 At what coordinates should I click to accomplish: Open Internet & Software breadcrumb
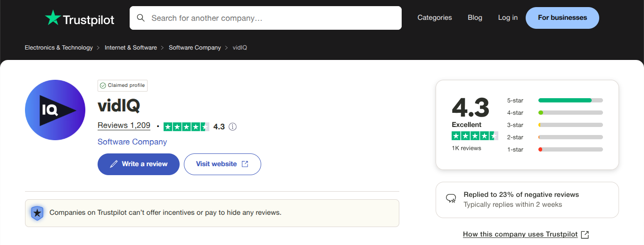pos(131,48)
